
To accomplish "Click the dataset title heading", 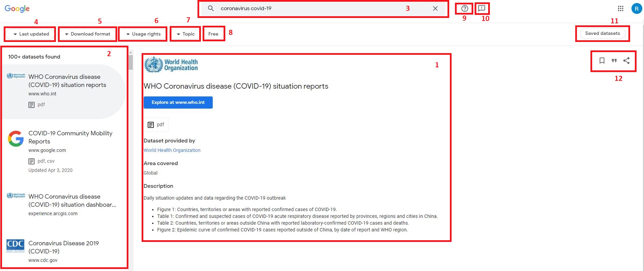I will point(236,86).
